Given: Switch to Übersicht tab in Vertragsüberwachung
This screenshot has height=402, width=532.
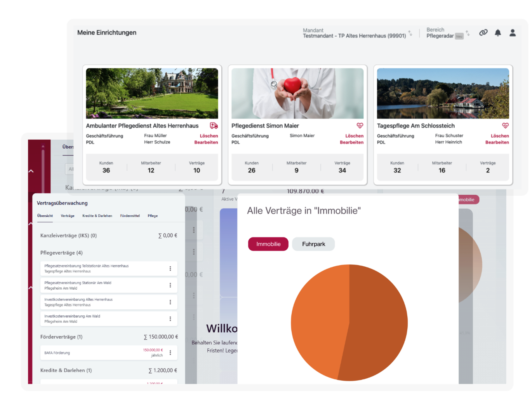Looking at the screenshot, I should pyautogui.click(x=45, y=216).
